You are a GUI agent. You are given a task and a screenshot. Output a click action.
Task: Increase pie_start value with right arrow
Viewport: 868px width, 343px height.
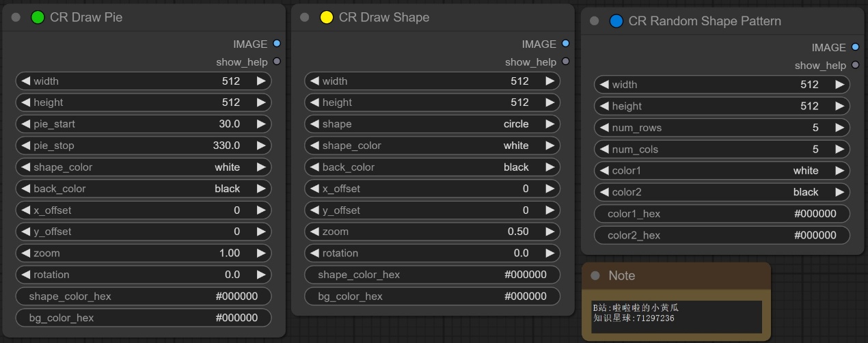[x=261, y=124]
